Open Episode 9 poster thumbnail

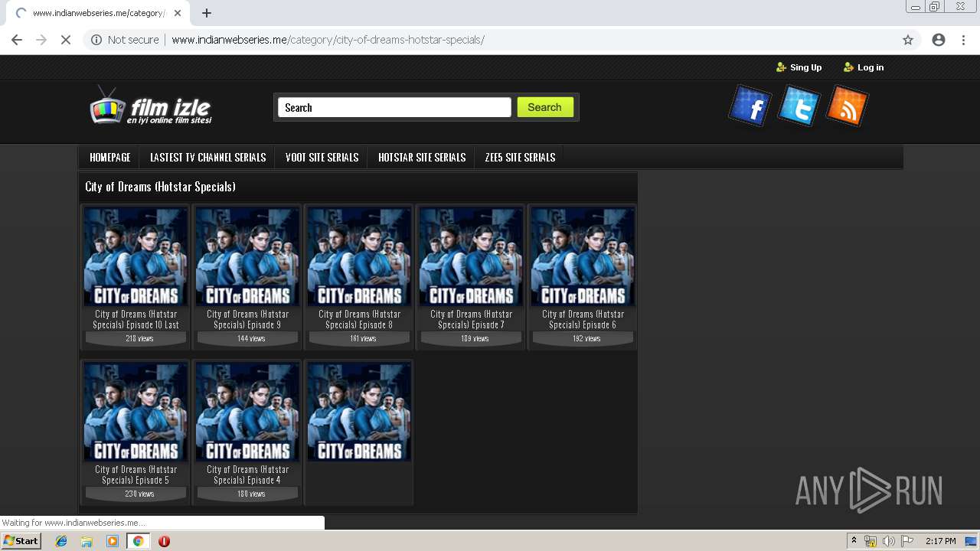point(247,256)
